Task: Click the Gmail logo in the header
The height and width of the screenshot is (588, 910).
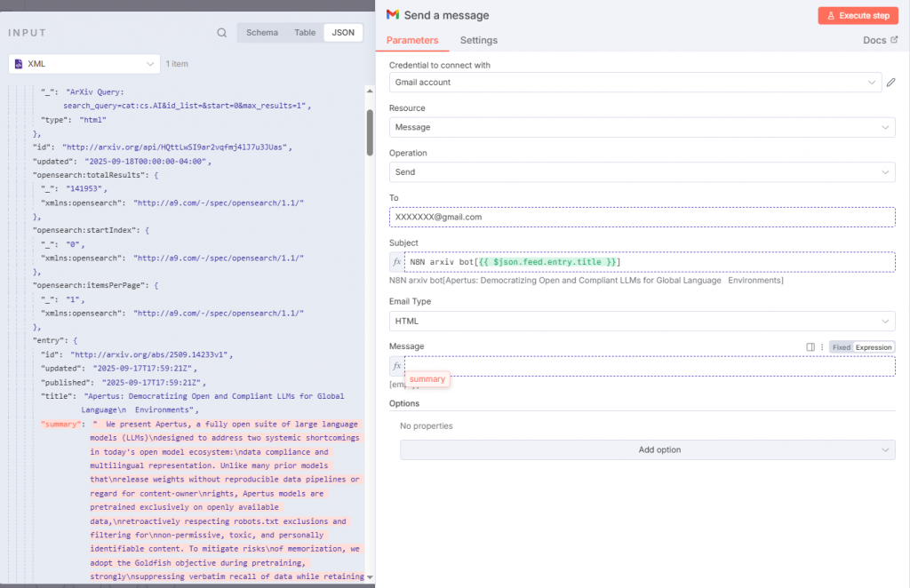Action: pyautogui.click(x=393, y=15)
